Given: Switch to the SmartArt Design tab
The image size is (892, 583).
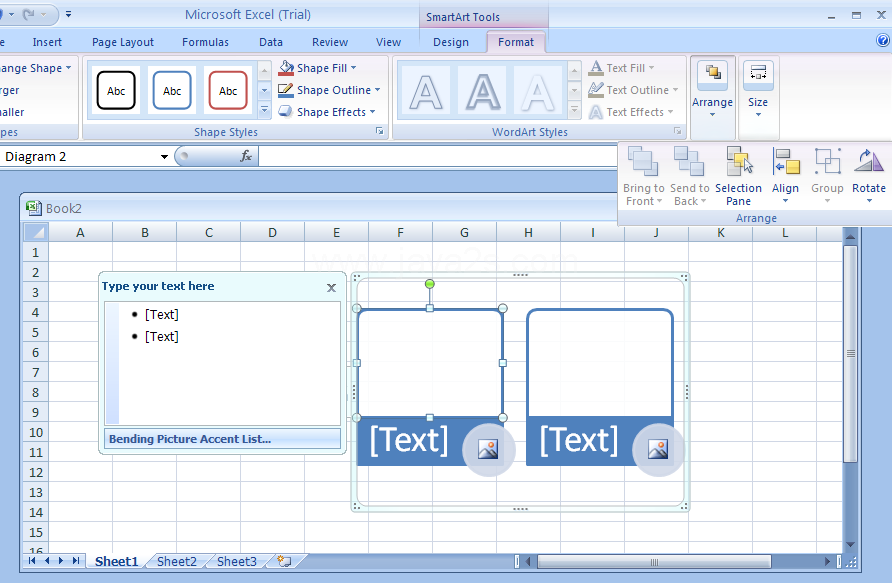Looking at the screenshot, I should [x=451, y=42].
